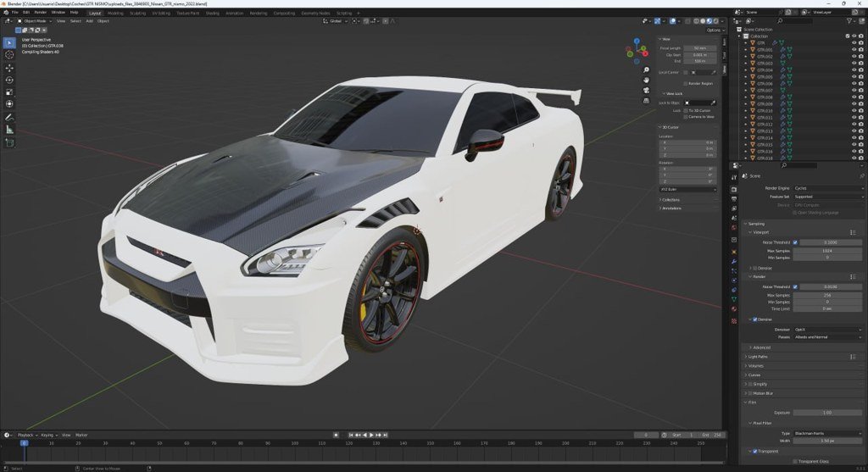Viewport: 868px width, 472px height.
Task: Open the Tool properties tab icon
Action: click(734, 177)
